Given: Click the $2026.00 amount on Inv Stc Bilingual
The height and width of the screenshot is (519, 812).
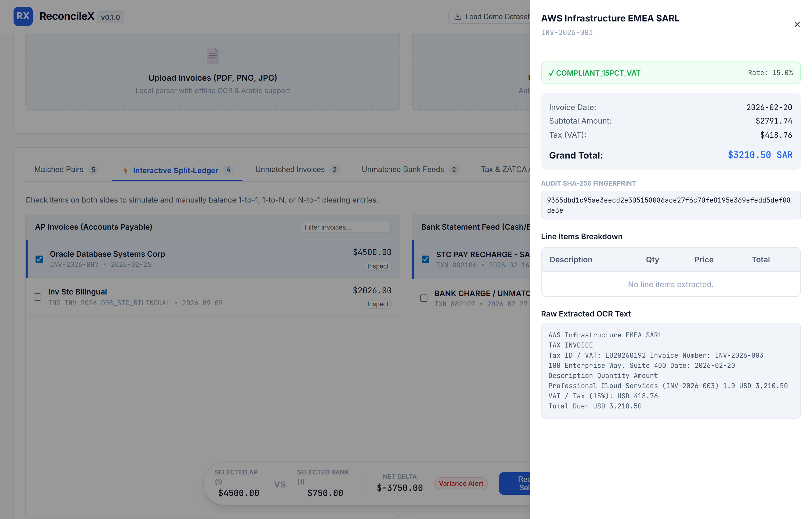Looking at the screenshot, I should [372, 290].
